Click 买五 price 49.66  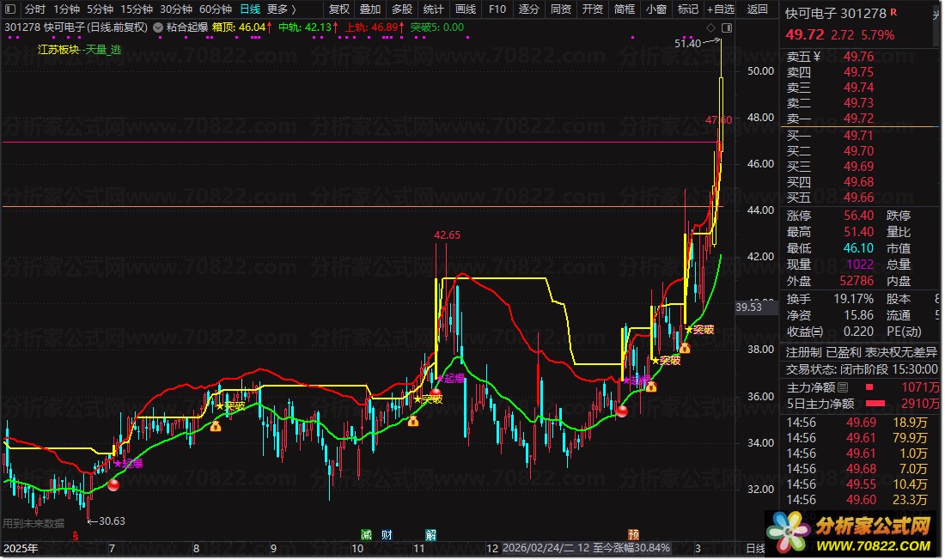858,198
